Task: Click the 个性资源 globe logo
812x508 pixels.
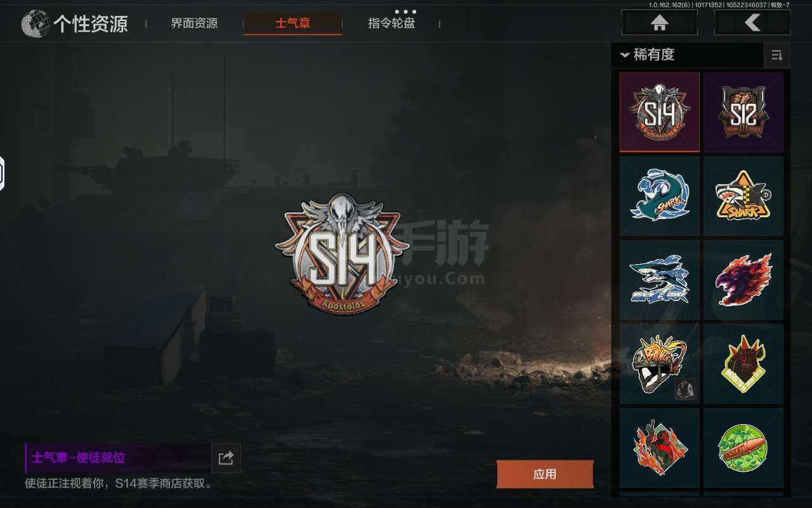Action: pyautogui.click(x=36, y=24)
